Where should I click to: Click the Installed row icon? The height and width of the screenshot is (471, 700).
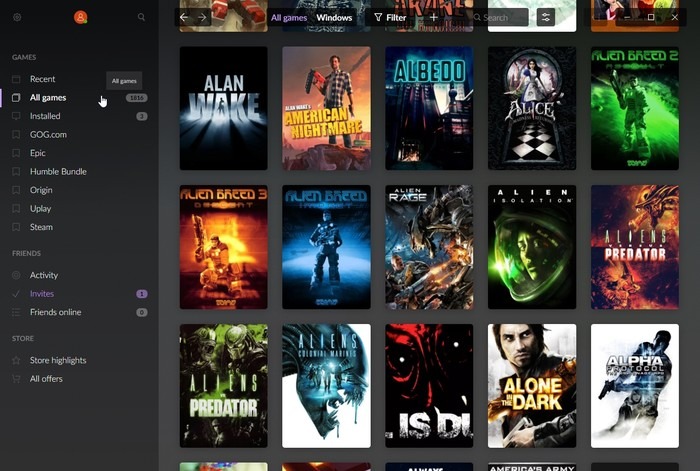coord(16,116)
